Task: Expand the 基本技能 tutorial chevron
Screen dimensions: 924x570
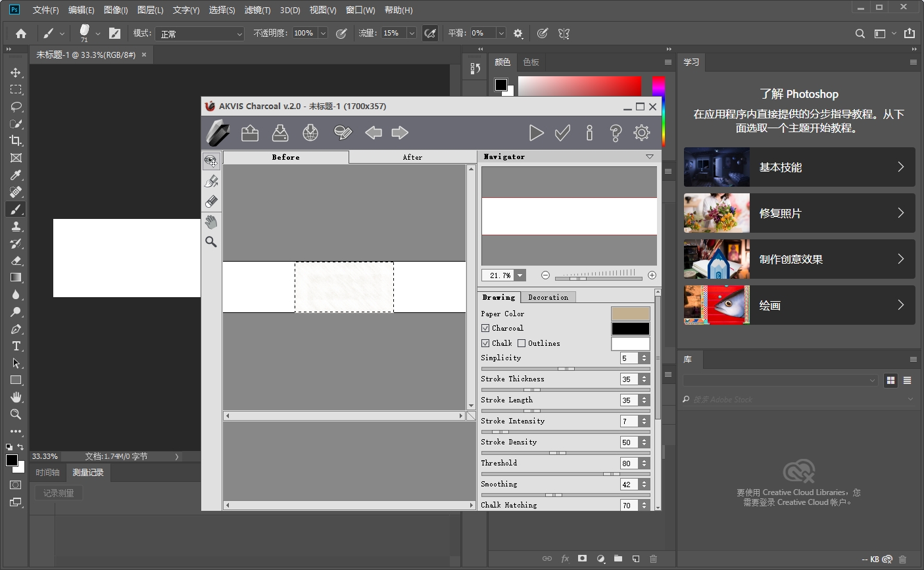Action: coord(901,167)
